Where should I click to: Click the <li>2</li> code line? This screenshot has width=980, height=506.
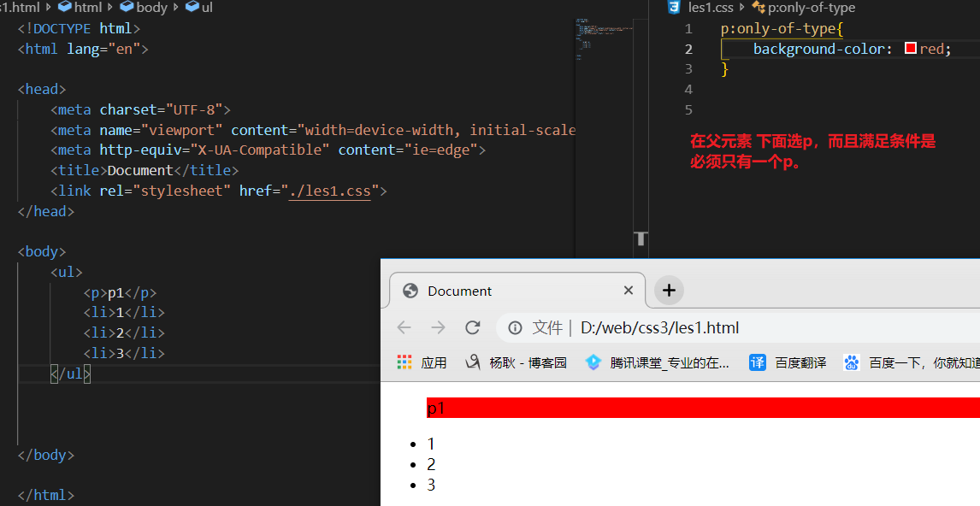(x=124, y=333)
